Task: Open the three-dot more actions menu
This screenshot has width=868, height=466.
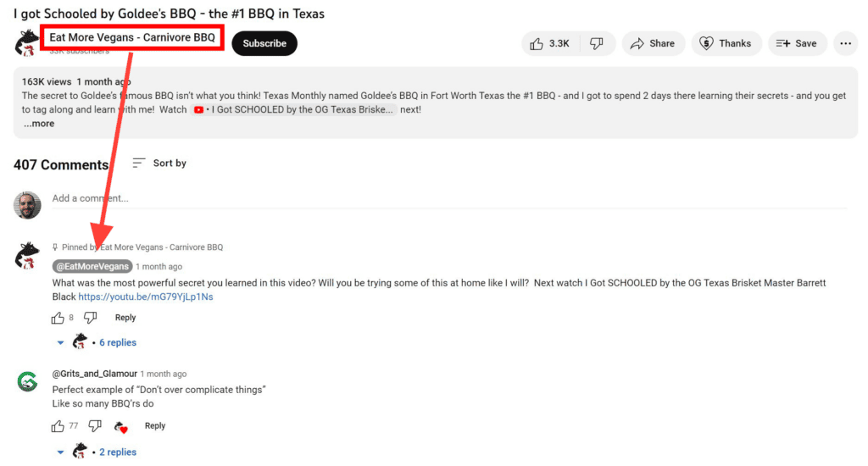Action: (845, 44)
